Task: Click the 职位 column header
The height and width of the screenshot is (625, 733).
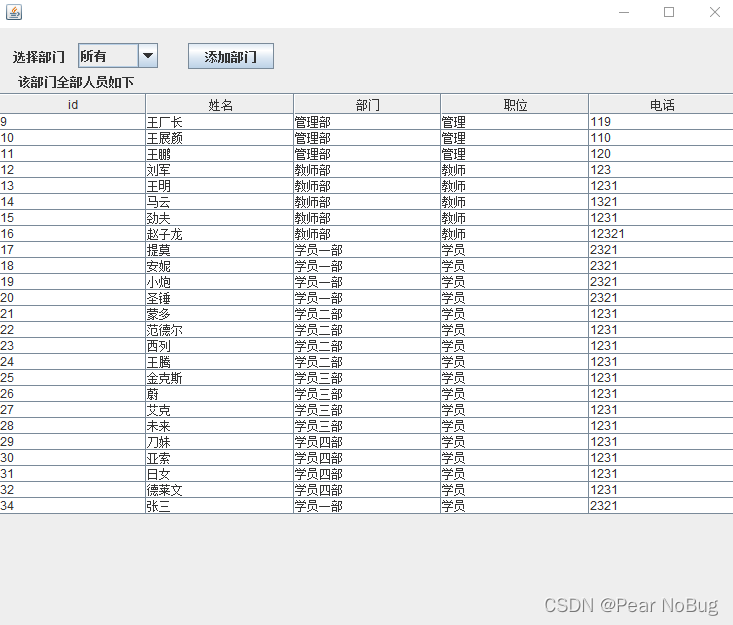Action: 515,104
